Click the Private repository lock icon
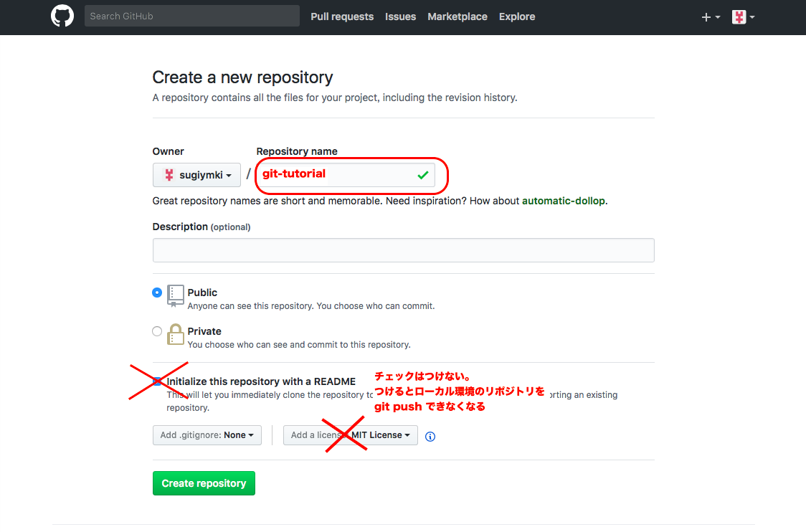This screenshot has width=806, height=532. (176, 334)
